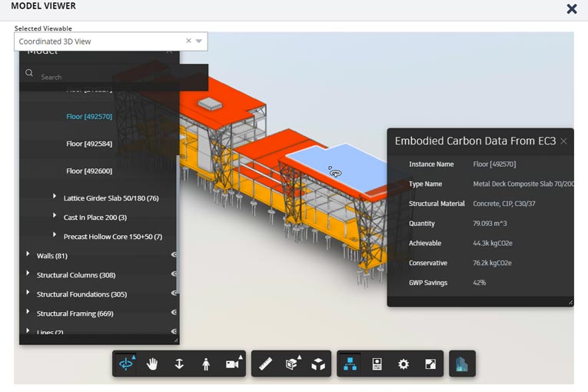Expand the Structural Foundations (305) node
588x392 pixels.
pos(28,293)
